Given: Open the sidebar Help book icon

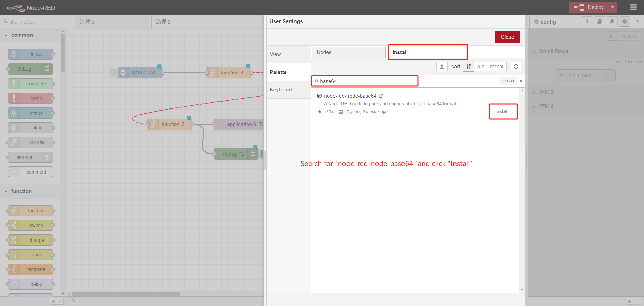Looking at the screenshot, I should click(x=600, y=21).
